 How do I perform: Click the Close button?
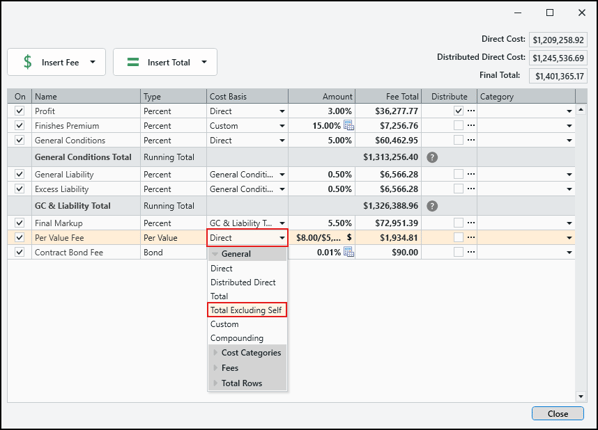558,414
